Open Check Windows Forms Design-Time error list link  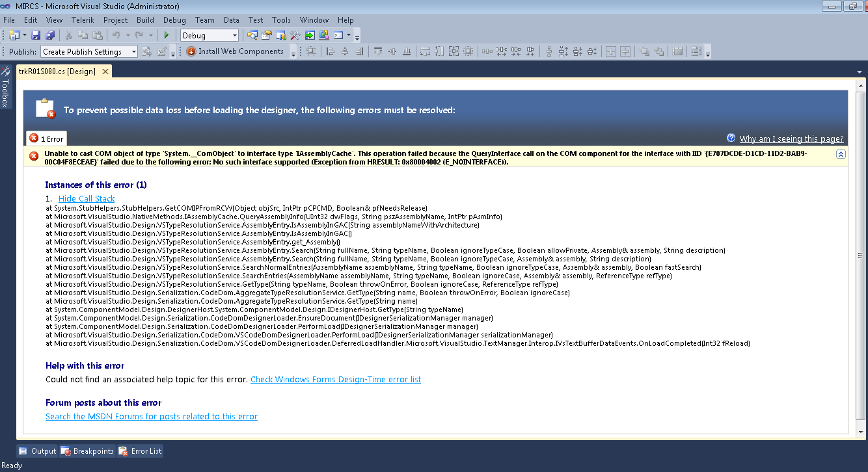click(336, 380)
